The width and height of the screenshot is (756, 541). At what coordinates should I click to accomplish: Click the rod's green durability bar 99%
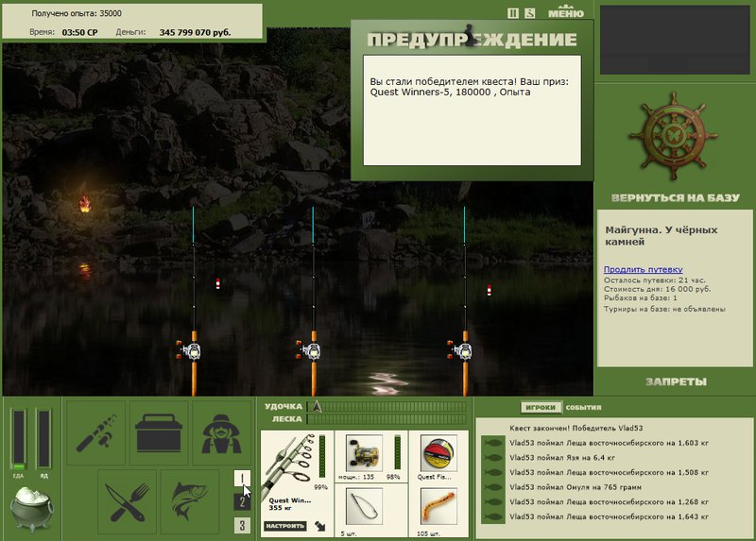tap(322, 457)
